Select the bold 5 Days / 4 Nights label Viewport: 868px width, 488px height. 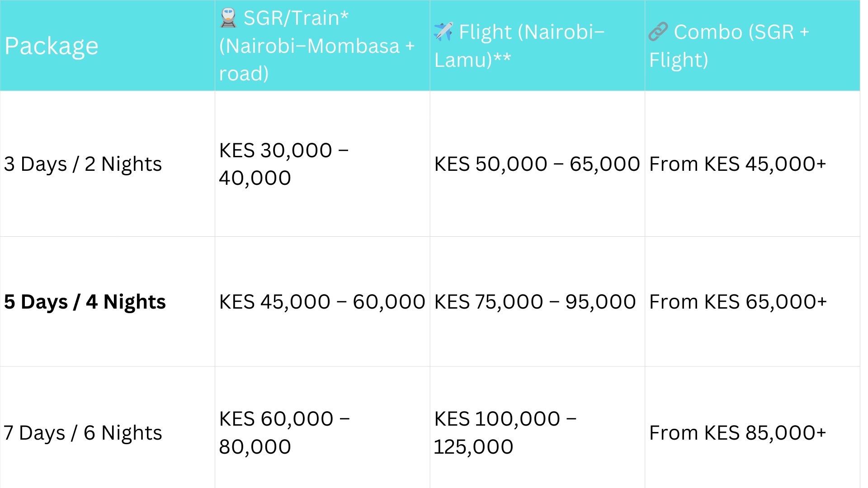pyautogui.click(x=85, y=302)
